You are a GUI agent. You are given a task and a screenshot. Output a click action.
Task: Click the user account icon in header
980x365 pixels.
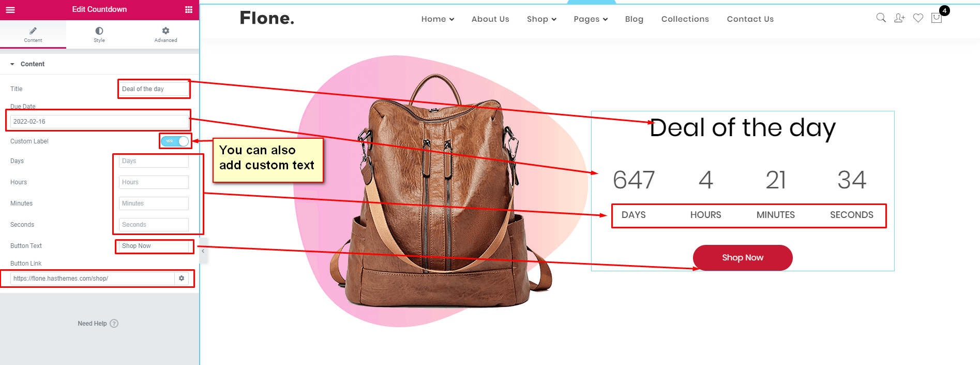(899, 18)
